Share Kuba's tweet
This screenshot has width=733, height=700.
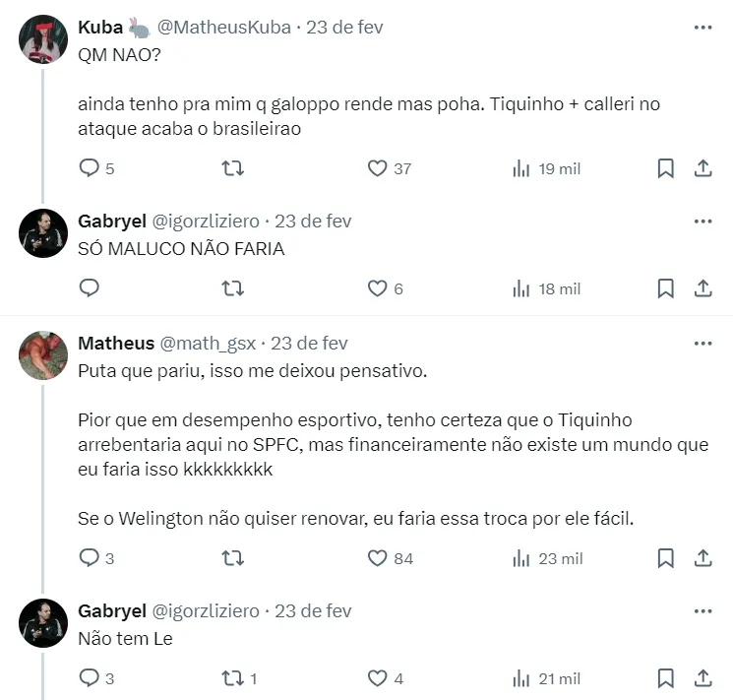pyautogui.click(x=702, y=168)
